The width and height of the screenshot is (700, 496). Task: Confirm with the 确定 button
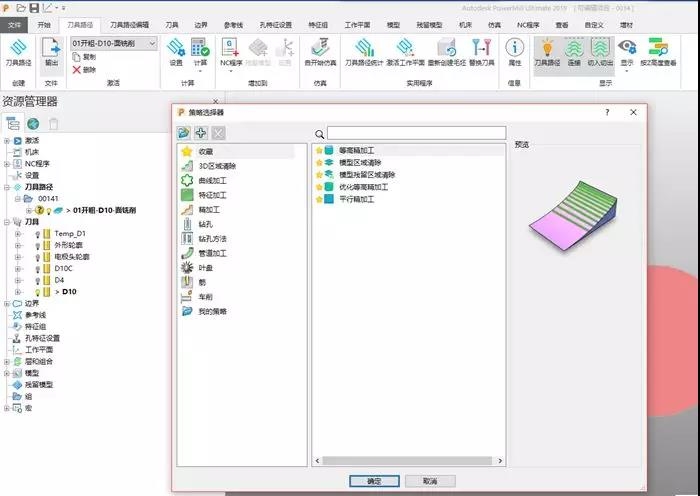(x=374, y=481)
